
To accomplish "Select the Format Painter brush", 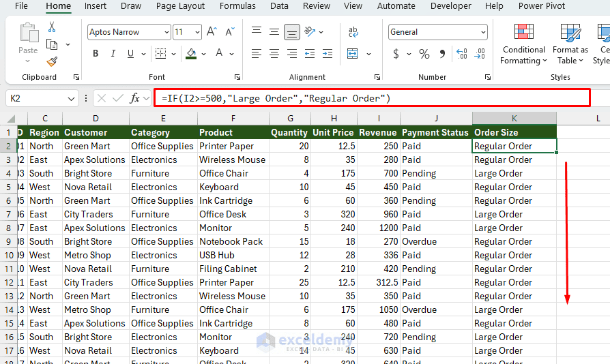I will (x=52, y=61).
